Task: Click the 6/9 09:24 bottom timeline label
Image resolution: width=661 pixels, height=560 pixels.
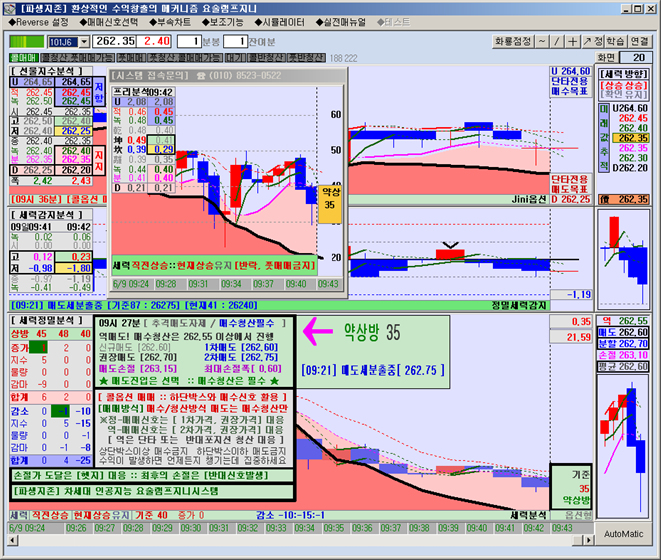Action: tap(27, 528)
